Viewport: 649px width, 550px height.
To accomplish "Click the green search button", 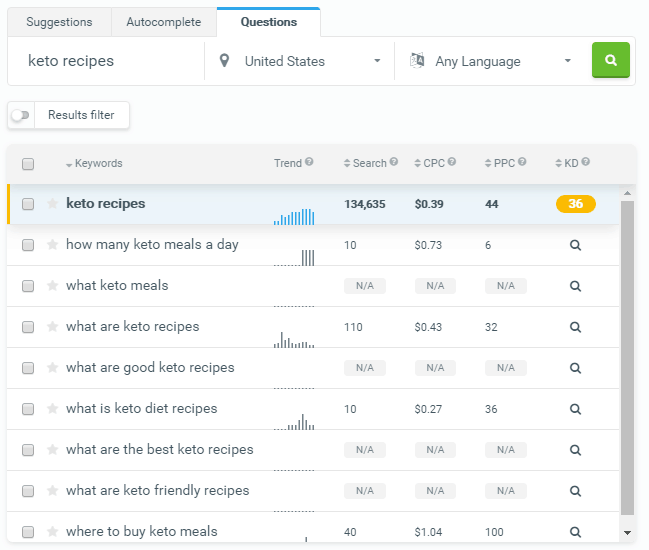I will (610, 60).
